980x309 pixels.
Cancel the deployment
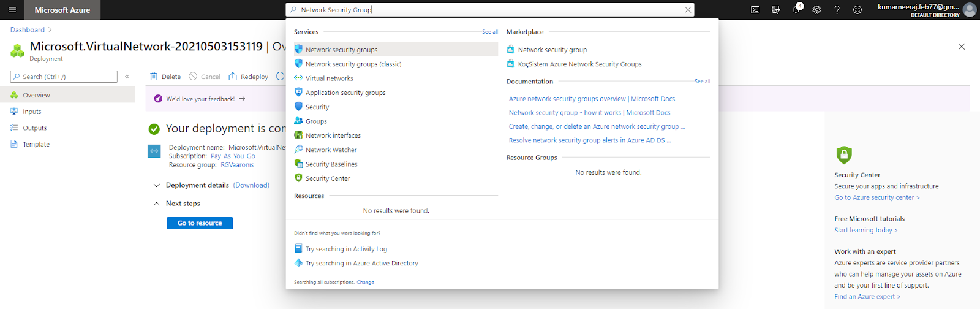[205, 77]
